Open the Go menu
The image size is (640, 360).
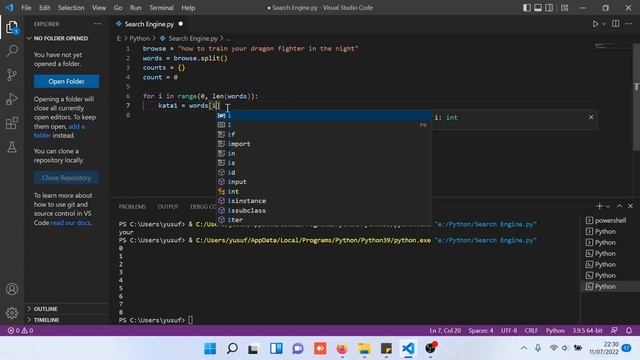pos(118,8)
